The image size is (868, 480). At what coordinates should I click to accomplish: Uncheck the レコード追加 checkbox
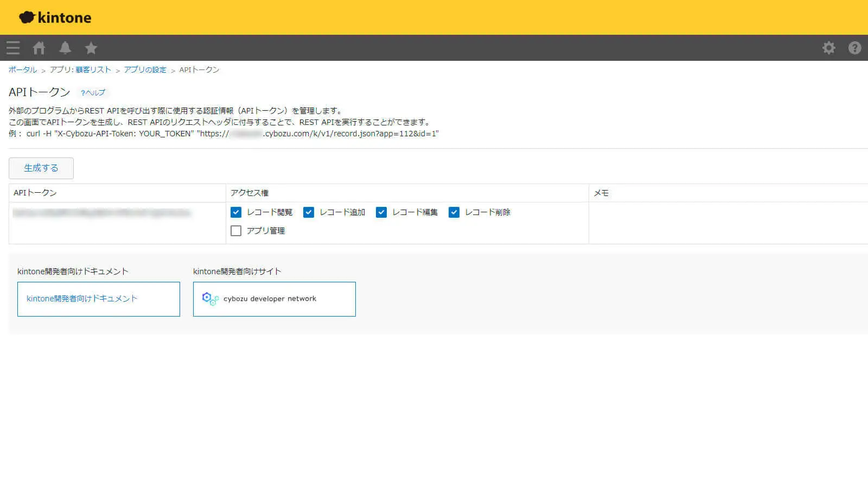309,212
